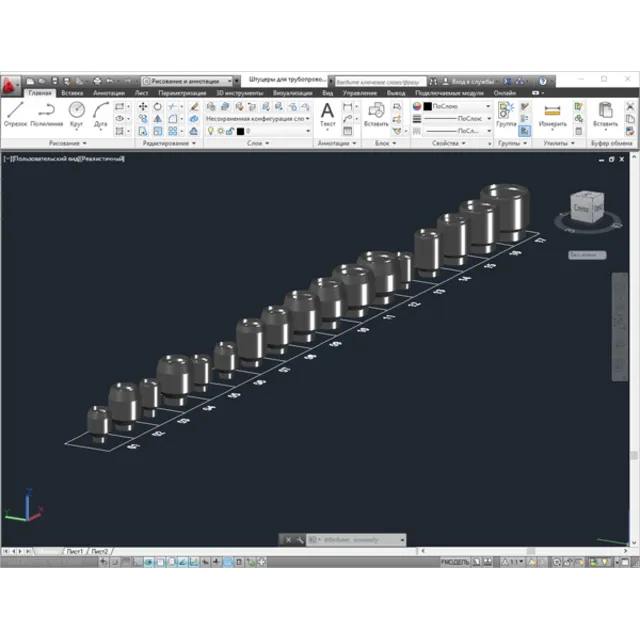Expand the Редактирование panel

[169, 143]
